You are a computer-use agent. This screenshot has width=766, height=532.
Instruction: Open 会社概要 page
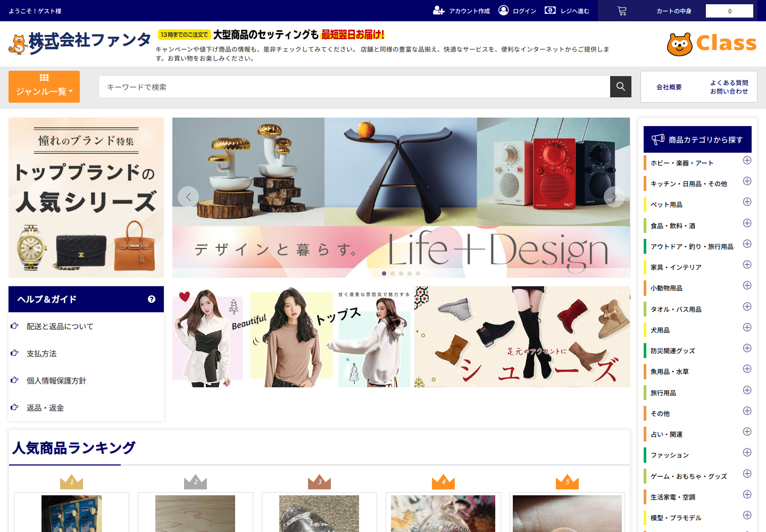tap(669, 87)
